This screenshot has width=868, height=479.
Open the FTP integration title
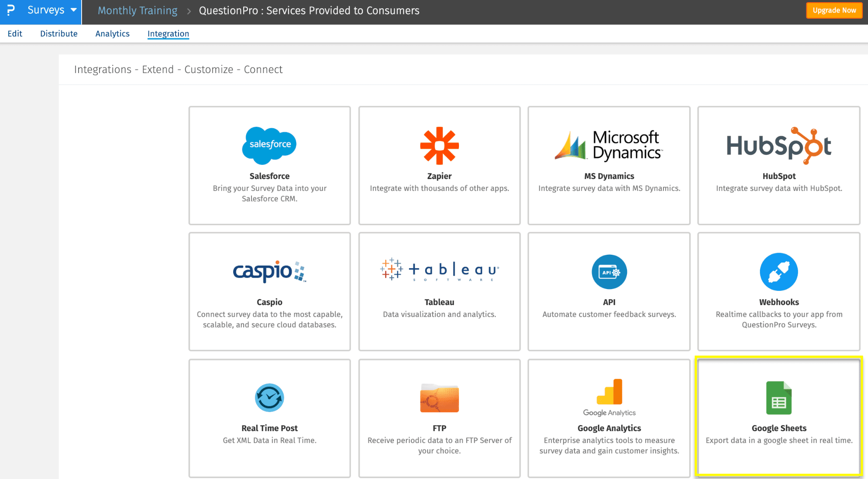pos(439,428)
